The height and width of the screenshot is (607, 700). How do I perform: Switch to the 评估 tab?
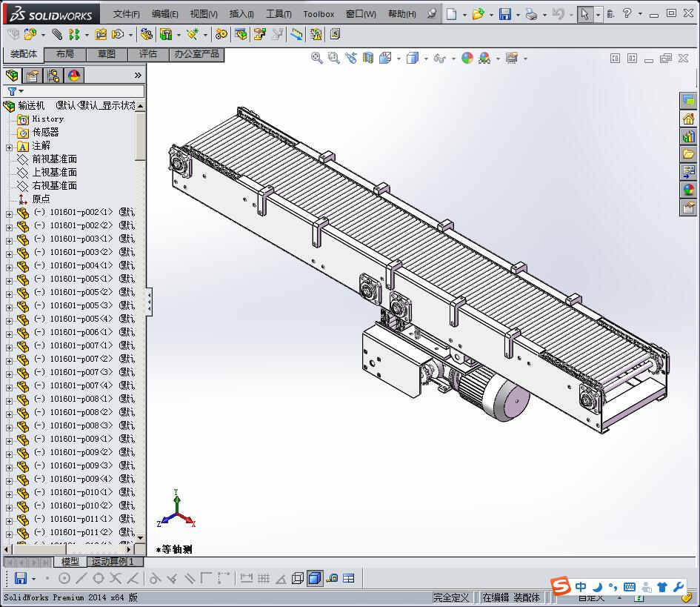(148, 55)
